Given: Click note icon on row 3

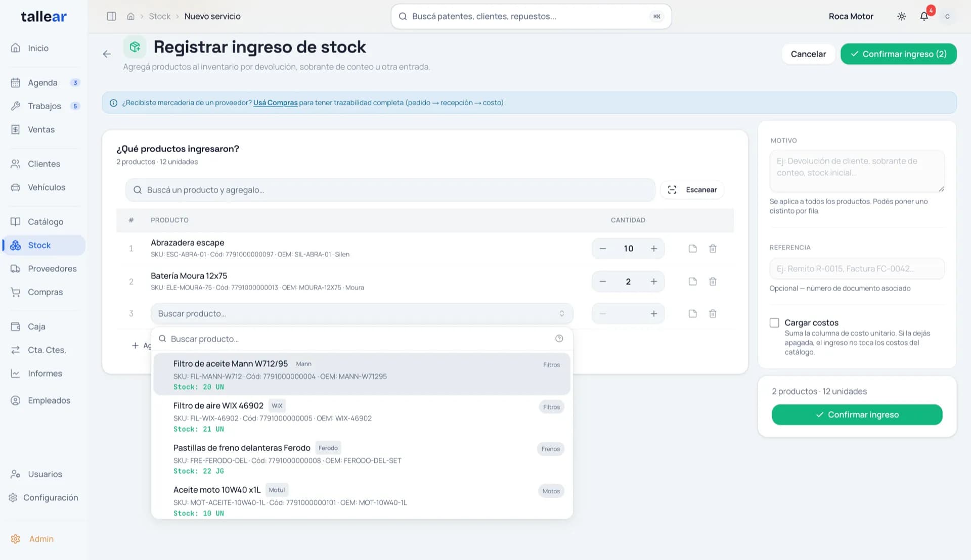Looking at the screenshot, I should 693,314.
